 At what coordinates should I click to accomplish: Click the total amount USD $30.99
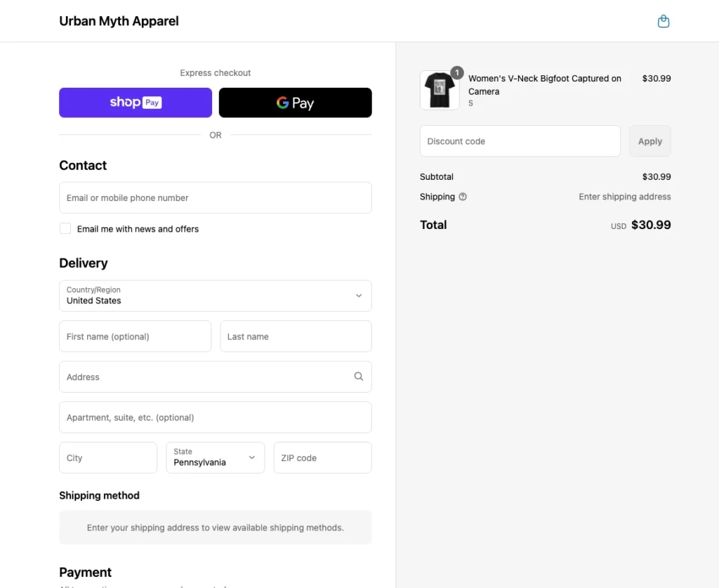[x=640, y=226]
